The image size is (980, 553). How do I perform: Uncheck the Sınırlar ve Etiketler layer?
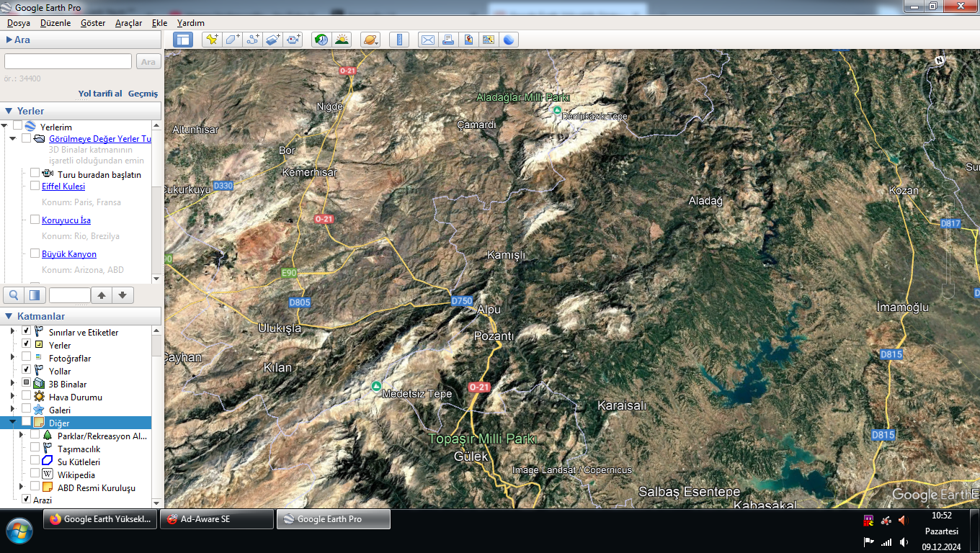(27, 331)
